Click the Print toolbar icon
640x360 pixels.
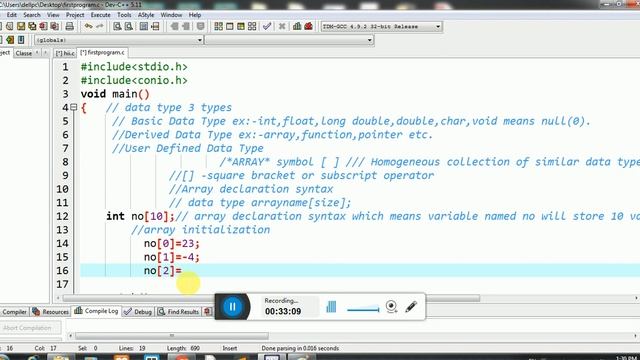click(x=70, y=27)
